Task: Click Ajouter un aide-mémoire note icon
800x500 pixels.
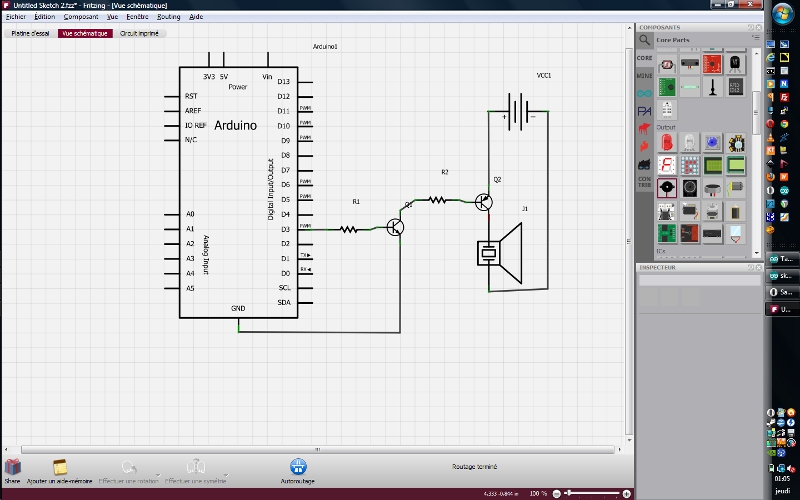Action: [60, 467]
